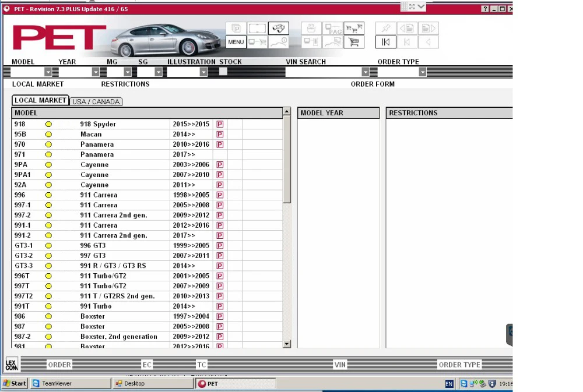
Task: Click the pushpin icon
Action: coord(385,28)
